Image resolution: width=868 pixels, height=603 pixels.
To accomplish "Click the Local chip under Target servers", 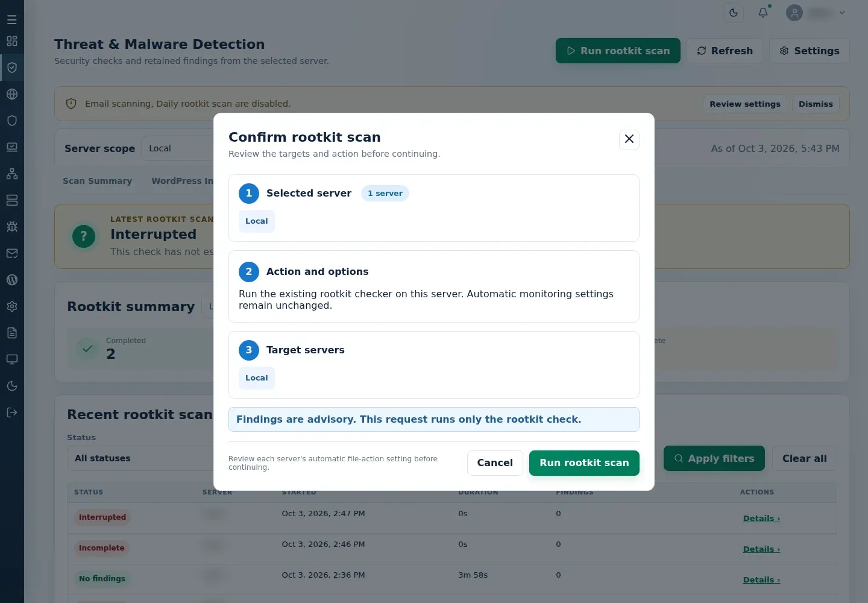I will 257,378.
